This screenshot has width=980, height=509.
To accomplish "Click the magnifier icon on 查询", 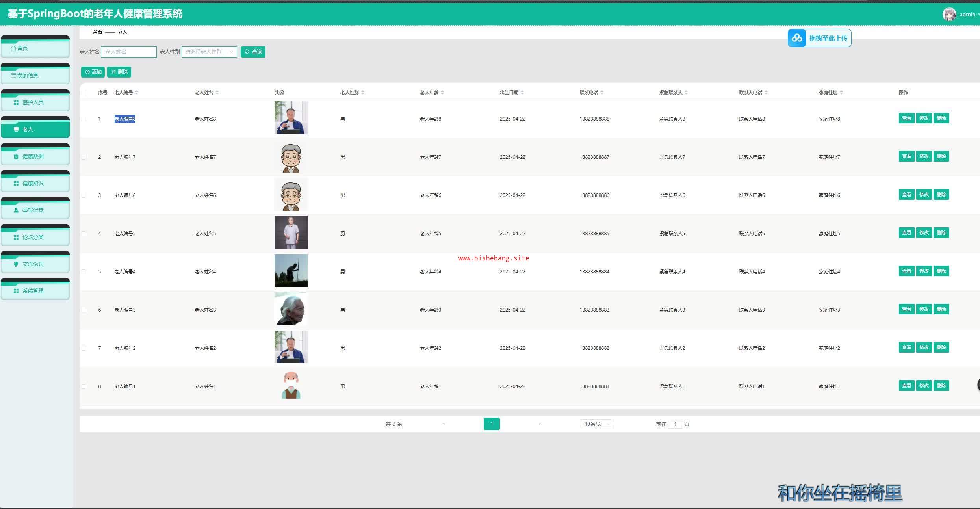I will pos(247,52).
